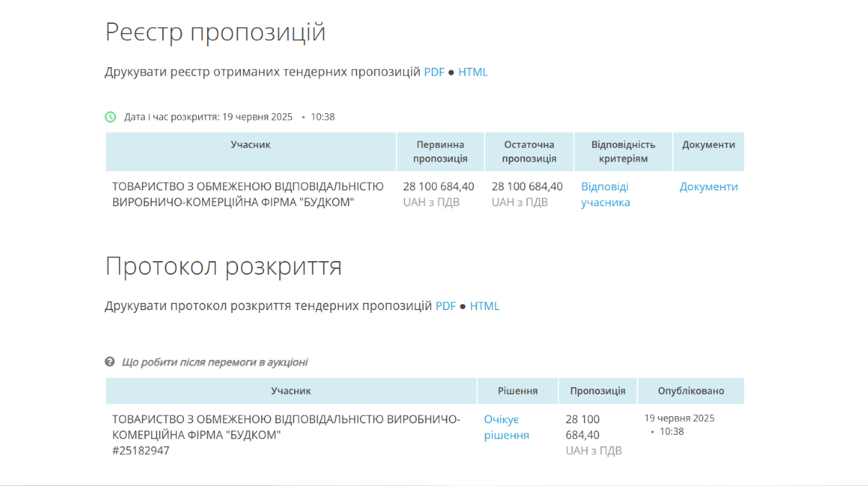Screen dimensions: 868x486
Task: Click the 'Опубліковано' column header
Action: (x=691, y=391)
